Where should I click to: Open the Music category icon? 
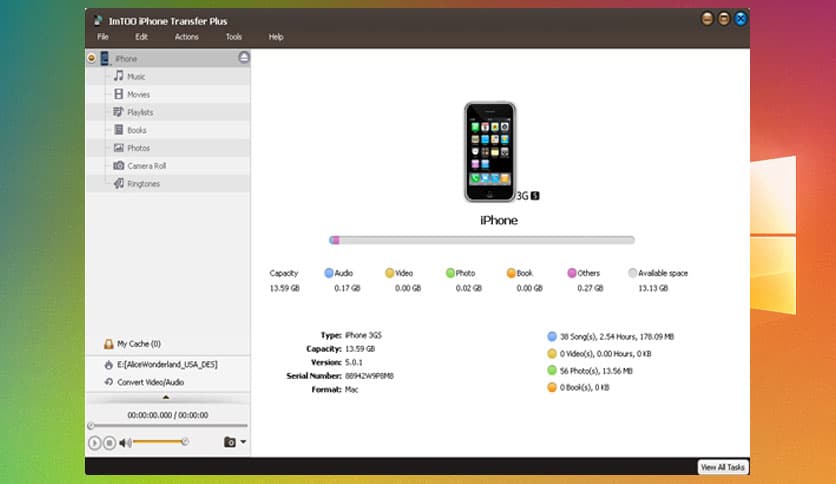[118, 76]
